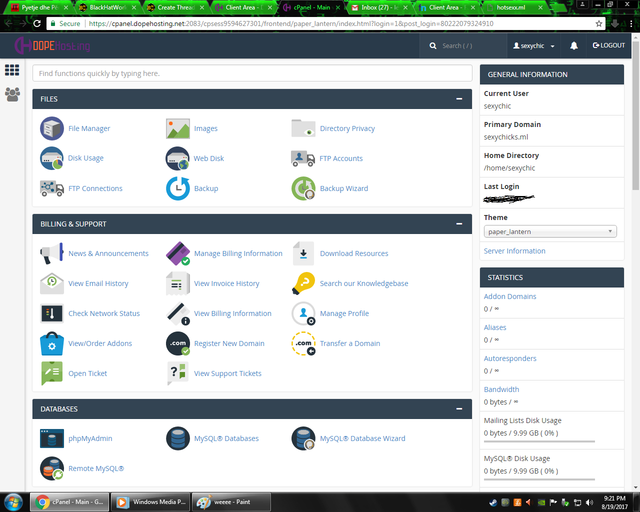
Task: Open Windows Media Player from taskbar
Action: pyautogui.click(x=150, y=502)
